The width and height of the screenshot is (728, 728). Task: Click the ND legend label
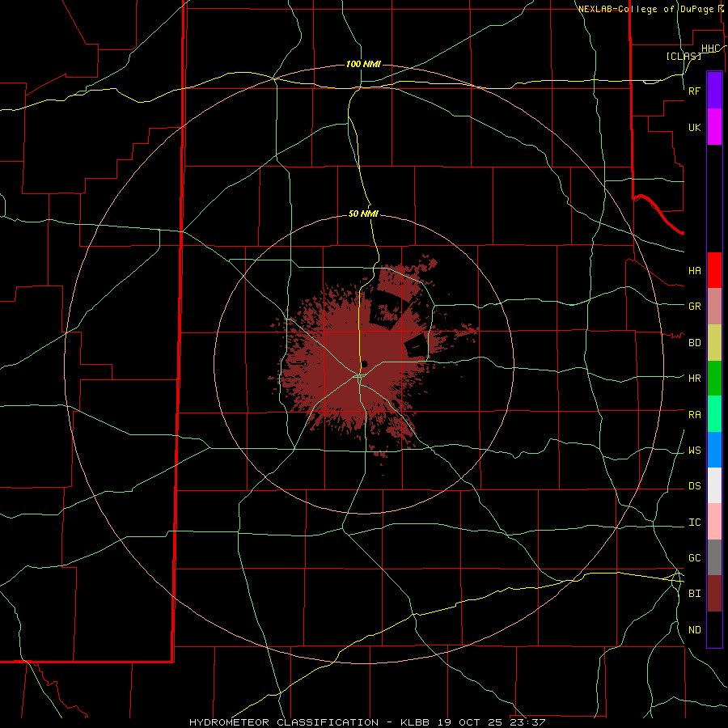click(x=695, y=630)
